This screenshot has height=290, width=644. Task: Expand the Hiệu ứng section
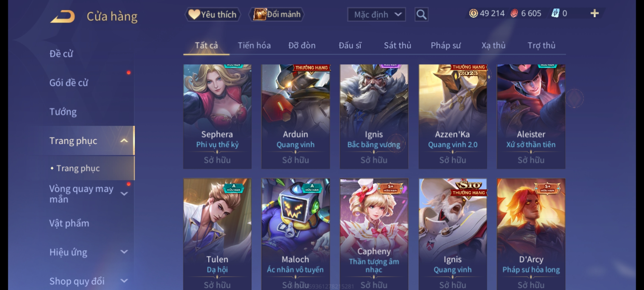tap(124, 252)
